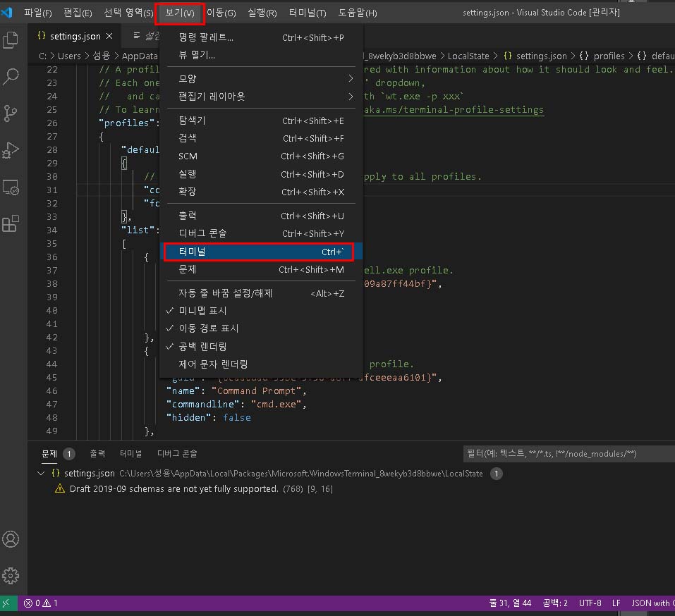
Task: Close the settings.json editor tab
Action: [109, 36]
